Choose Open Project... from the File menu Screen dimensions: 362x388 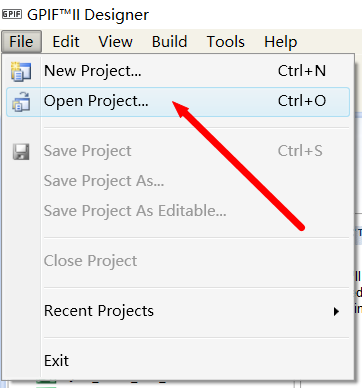[x=178, y=102]
